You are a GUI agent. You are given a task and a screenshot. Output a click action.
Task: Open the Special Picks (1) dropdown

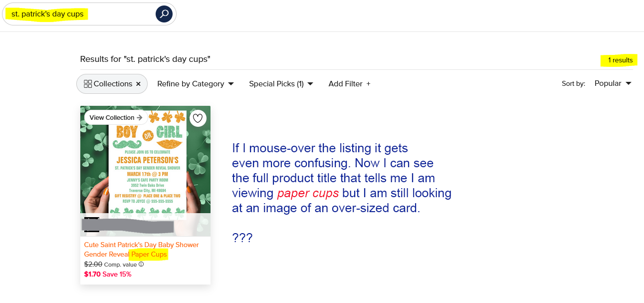(x=281, y=84)
